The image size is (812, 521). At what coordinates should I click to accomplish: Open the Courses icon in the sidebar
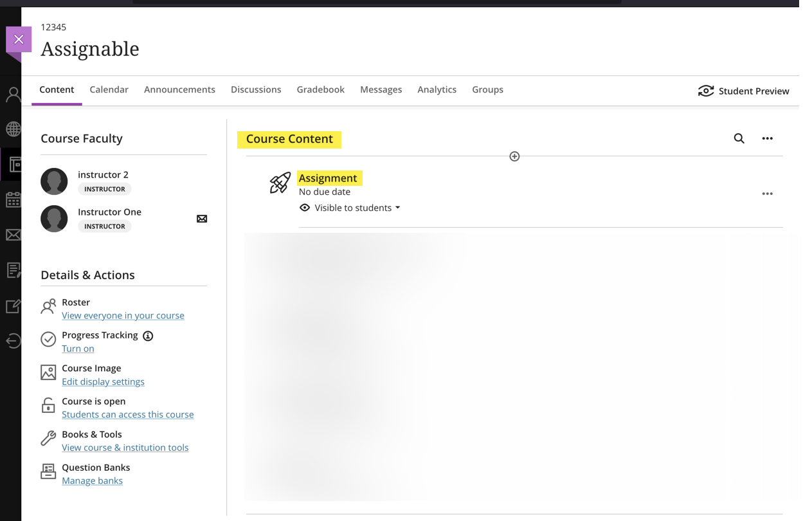tap(13, 164)
